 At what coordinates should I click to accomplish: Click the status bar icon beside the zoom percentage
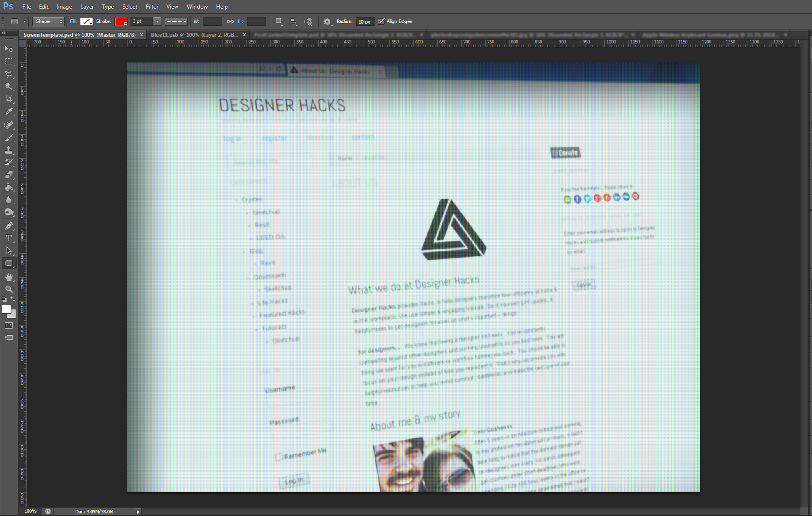coord(48,511)
